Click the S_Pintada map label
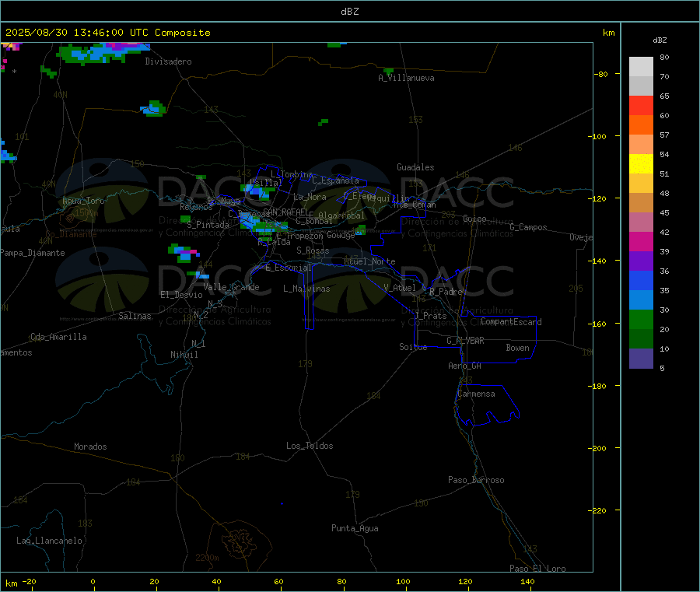 208,225
